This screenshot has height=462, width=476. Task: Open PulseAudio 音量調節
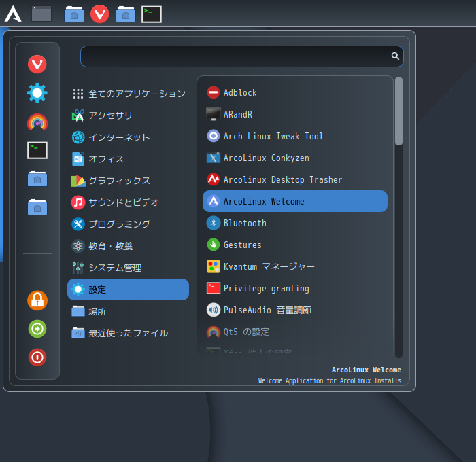tap(295, 310)
